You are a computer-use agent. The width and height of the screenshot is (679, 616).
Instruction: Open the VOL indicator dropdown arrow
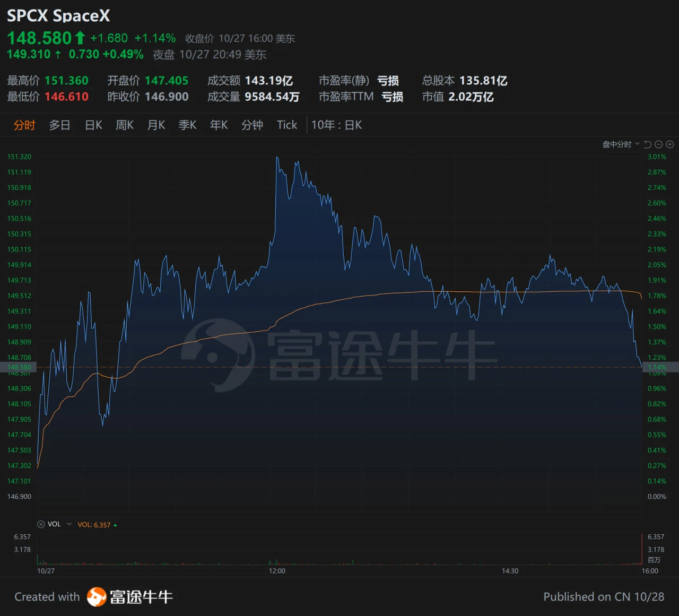(69, 524)
